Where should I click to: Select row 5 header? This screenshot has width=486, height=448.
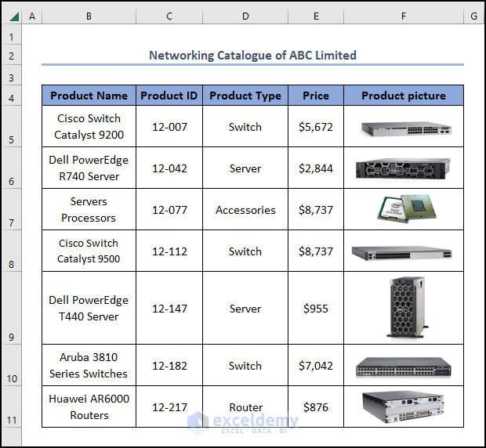12,127
